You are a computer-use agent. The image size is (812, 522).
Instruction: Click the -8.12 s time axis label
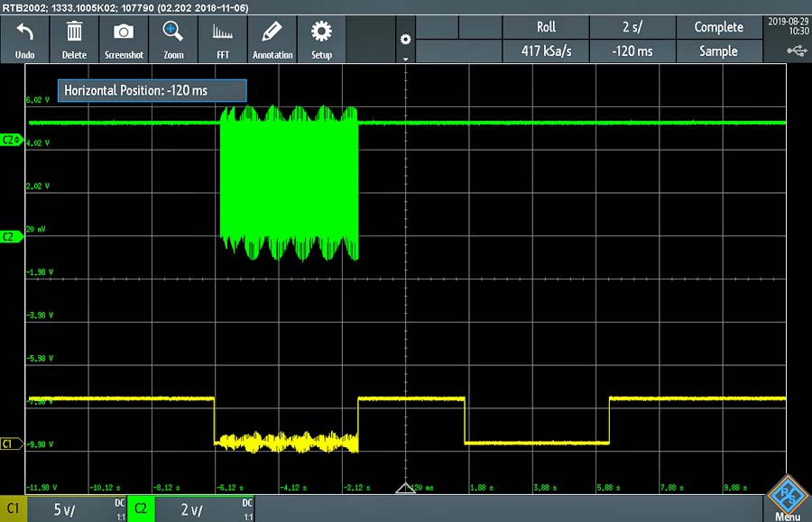point(167,488)
